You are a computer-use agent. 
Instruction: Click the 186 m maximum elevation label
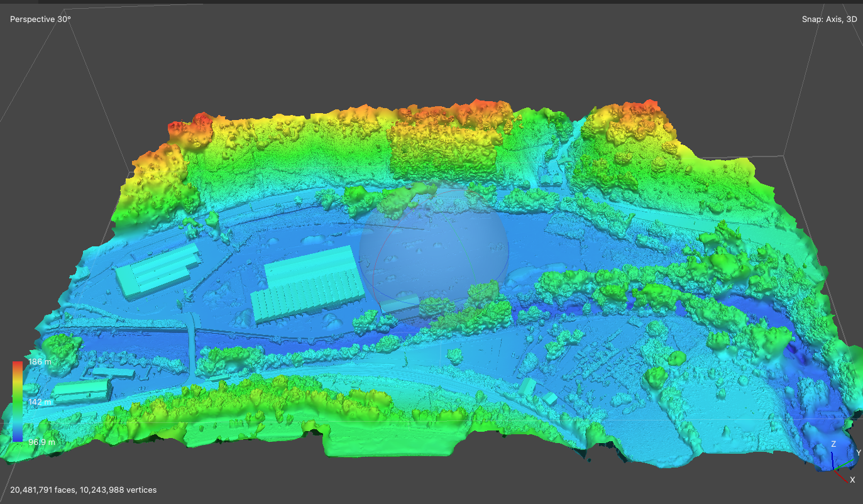tap(39, 363)
